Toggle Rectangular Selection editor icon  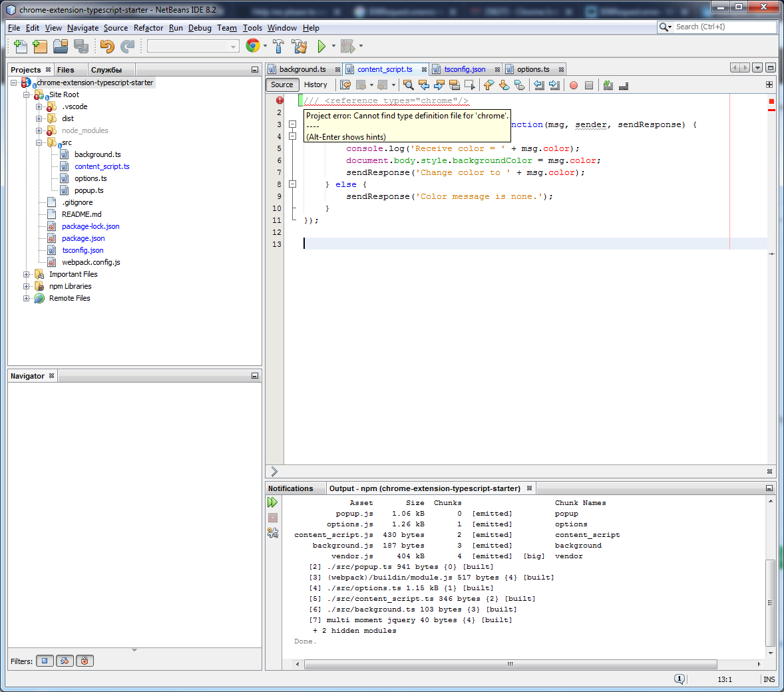(x=469, y=85)
